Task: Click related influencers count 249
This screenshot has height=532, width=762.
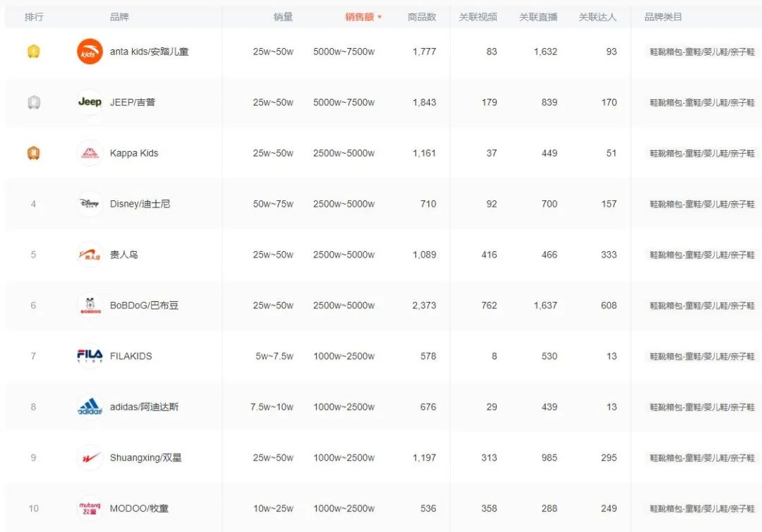Action: (x=609, y=508)
